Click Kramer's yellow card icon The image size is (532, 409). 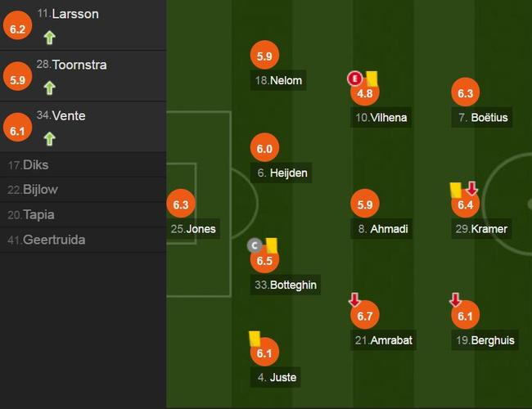tap(456, 190)
